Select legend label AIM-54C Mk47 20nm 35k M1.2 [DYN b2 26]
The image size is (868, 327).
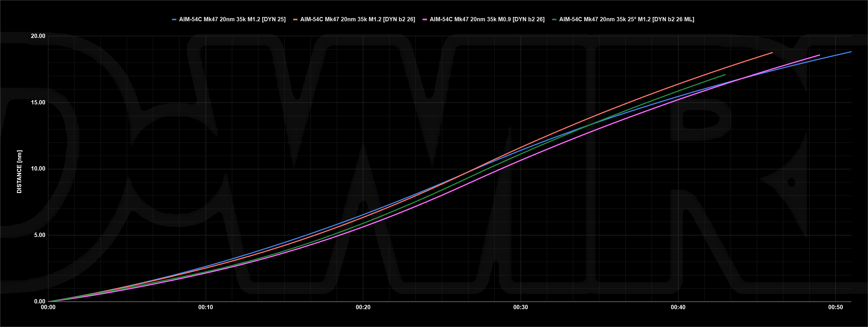[x=358, y=19]
